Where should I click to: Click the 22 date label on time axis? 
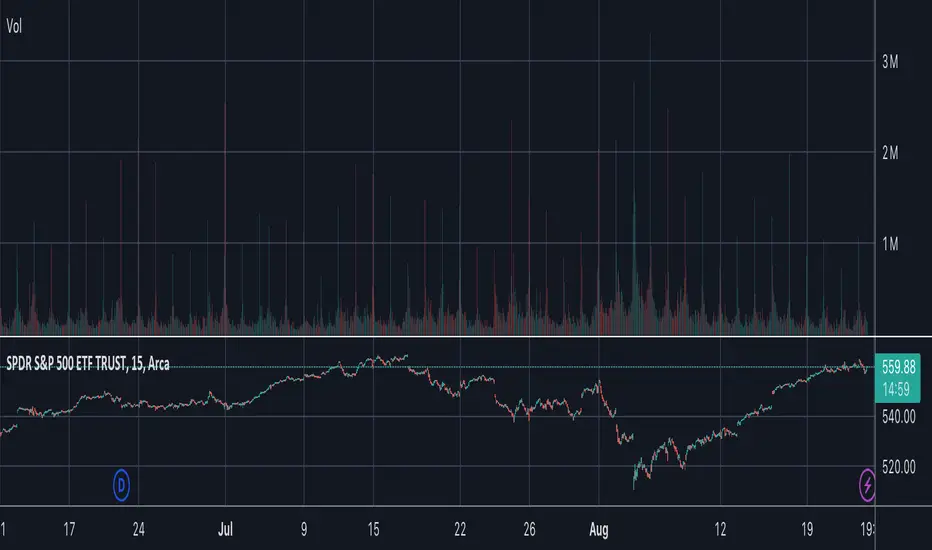pyautogui.click(x=460, y=529)
